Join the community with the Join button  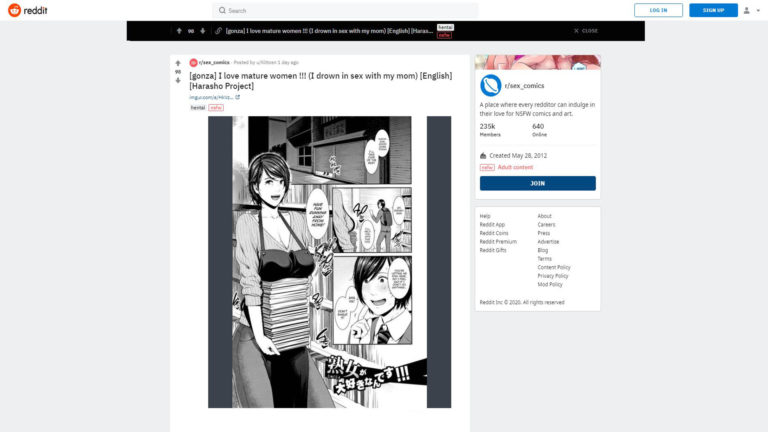[x=537, y=184]
